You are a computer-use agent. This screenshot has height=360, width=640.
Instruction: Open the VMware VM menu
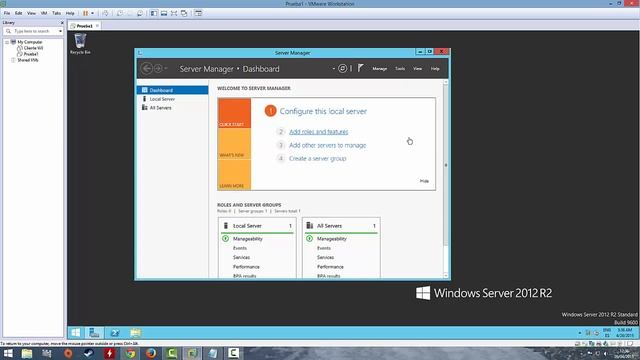pyautogui.click(x=44, y=13)
